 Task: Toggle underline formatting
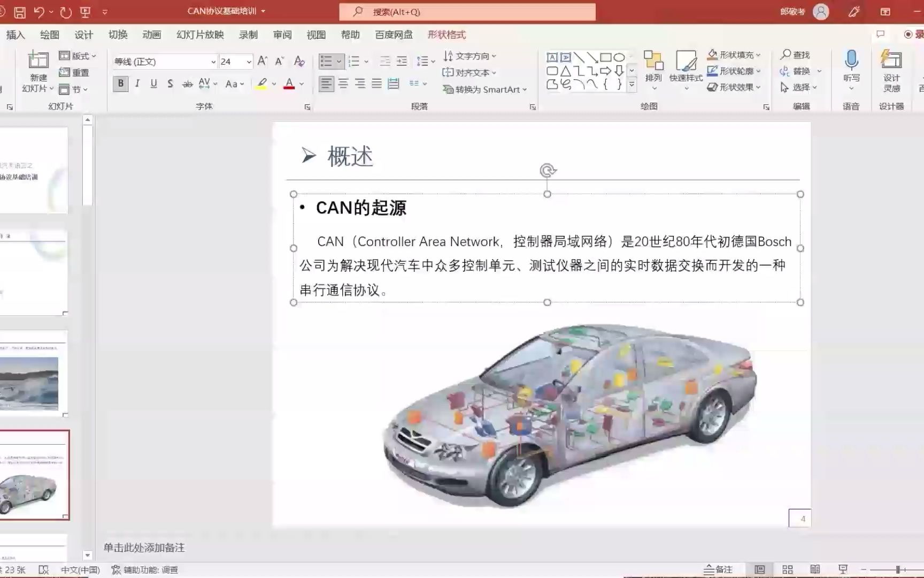pyautogui.click(x=153, y=83)
